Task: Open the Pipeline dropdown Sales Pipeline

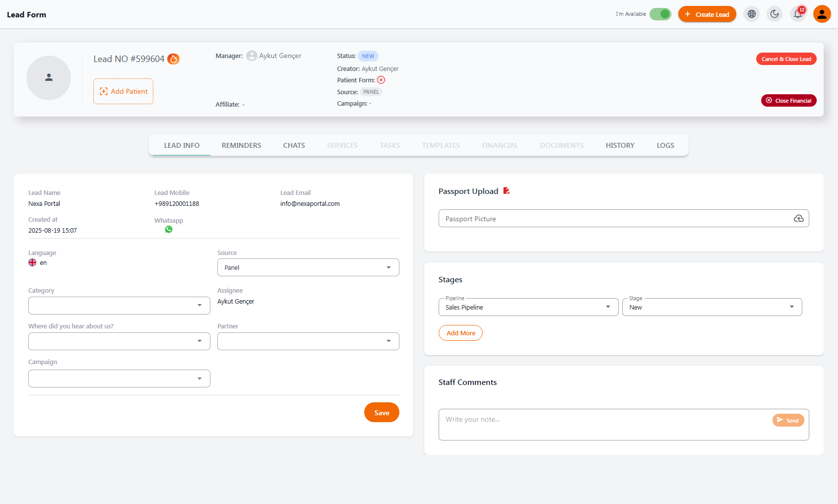Action: tap(528, 307)
